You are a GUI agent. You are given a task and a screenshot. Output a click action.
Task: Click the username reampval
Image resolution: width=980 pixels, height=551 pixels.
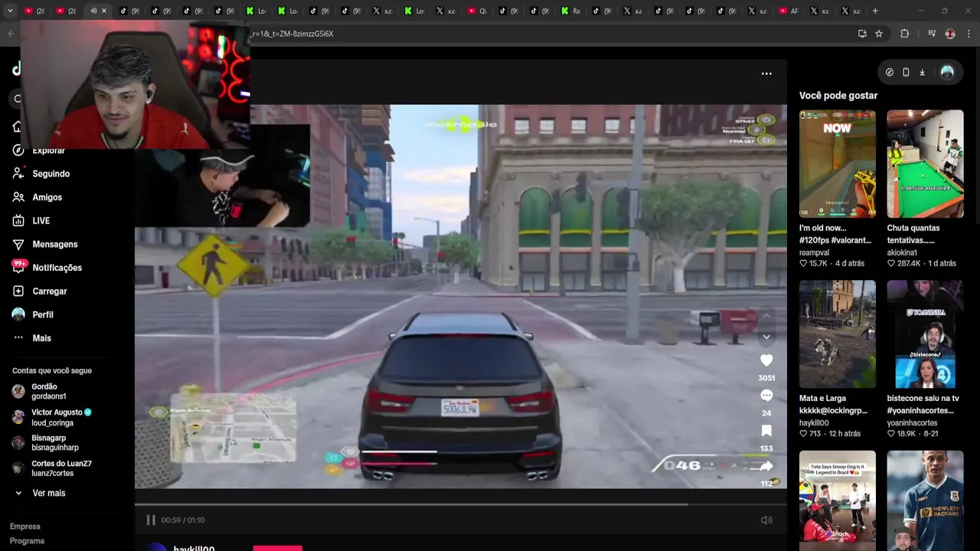point(815,253)
